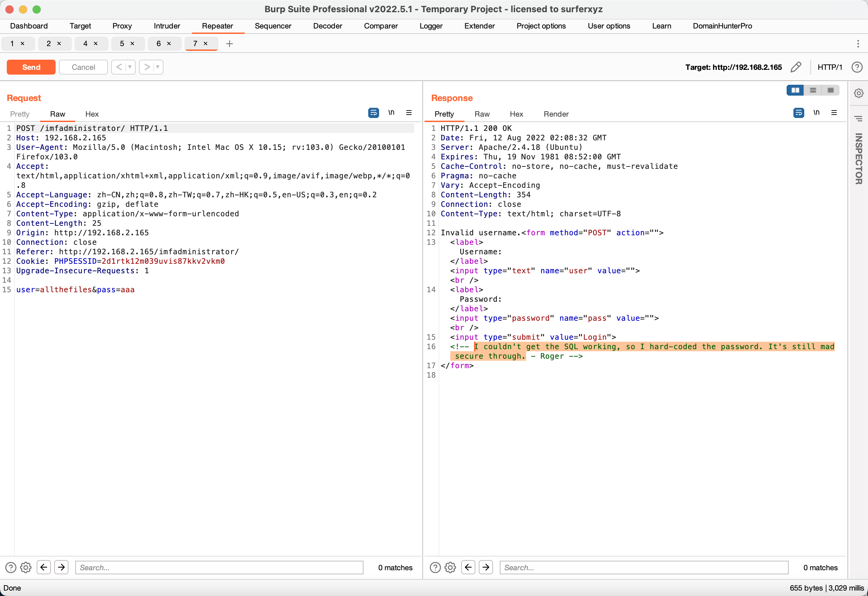
Task: Switch Response view to Hex
Action: [516, 114]
